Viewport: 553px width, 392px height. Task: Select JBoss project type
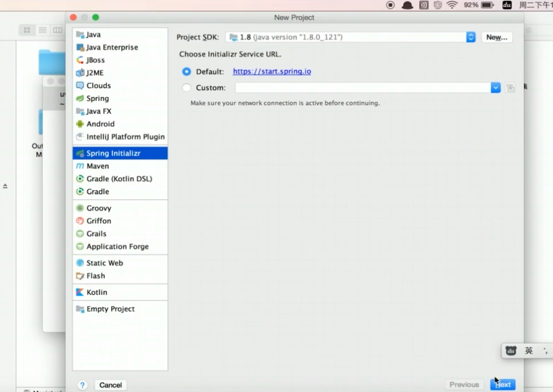pyautogui.click(x=120, y=60)
